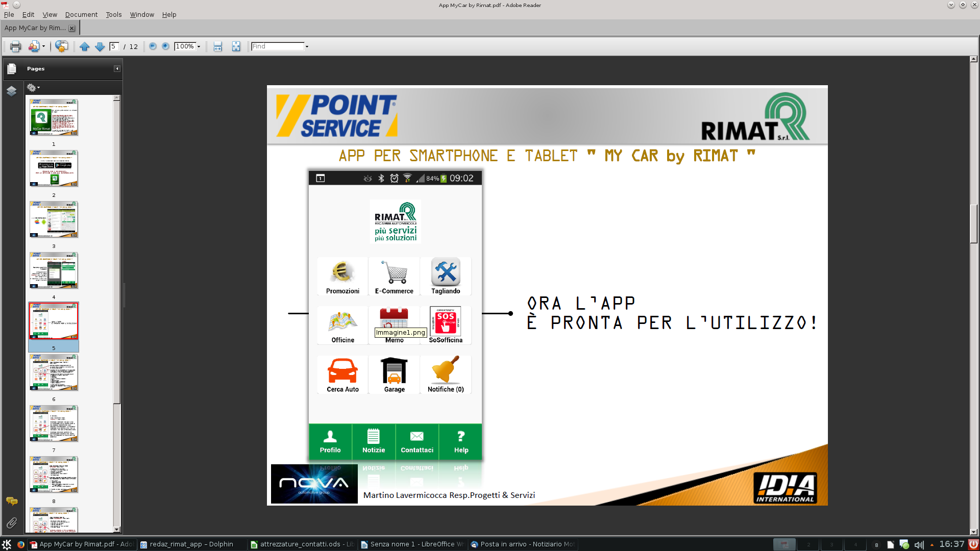Click the Print toolbar icon
This screenshot has height=551, width=980.
[x=15, y=46]
